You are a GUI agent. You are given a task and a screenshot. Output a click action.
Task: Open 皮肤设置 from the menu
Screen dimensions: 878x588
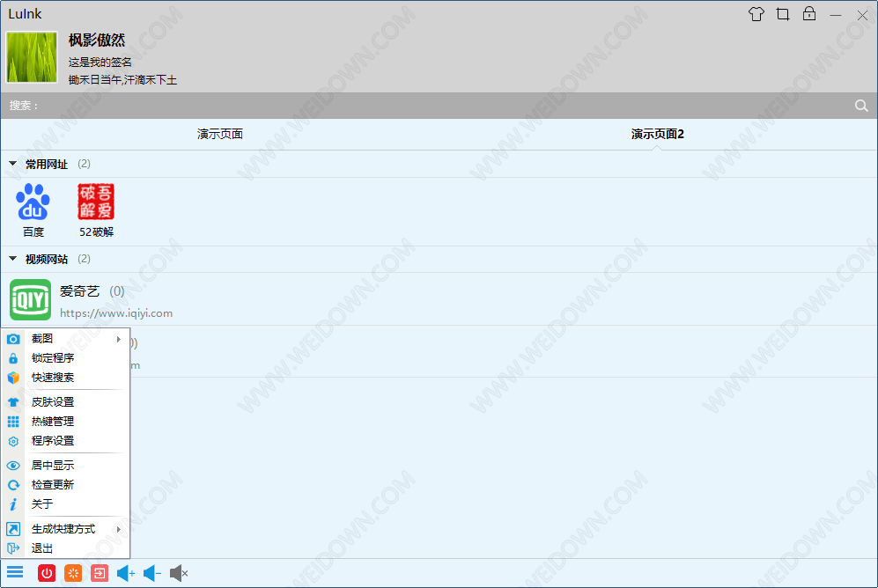coord(65,402)
